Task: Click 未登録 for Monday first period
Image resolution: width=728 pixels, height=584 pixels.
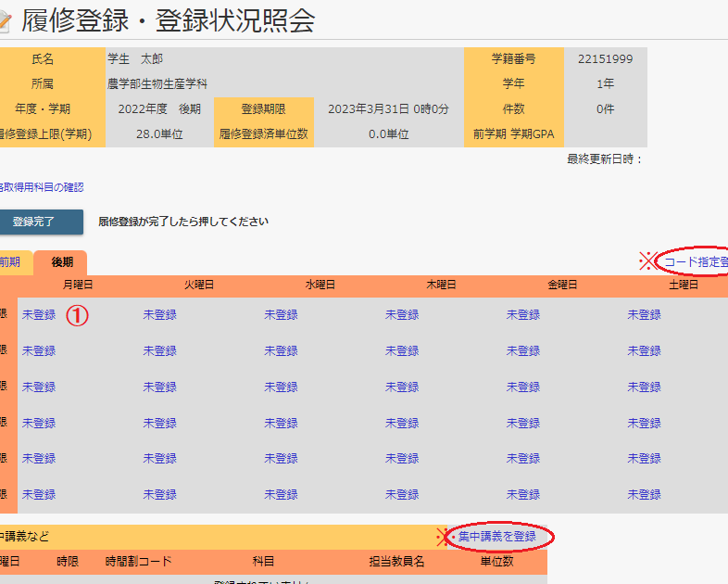Action: click(39, 315)
